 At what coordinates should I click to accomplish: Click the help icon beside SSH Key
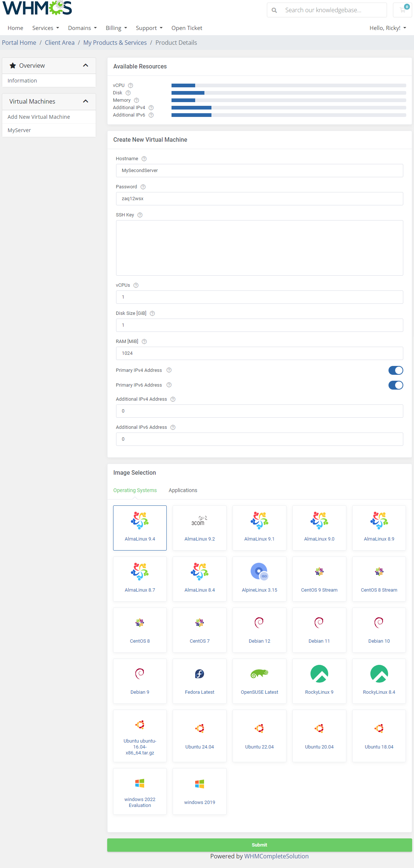pyautogui.click(x=140, y=215)
